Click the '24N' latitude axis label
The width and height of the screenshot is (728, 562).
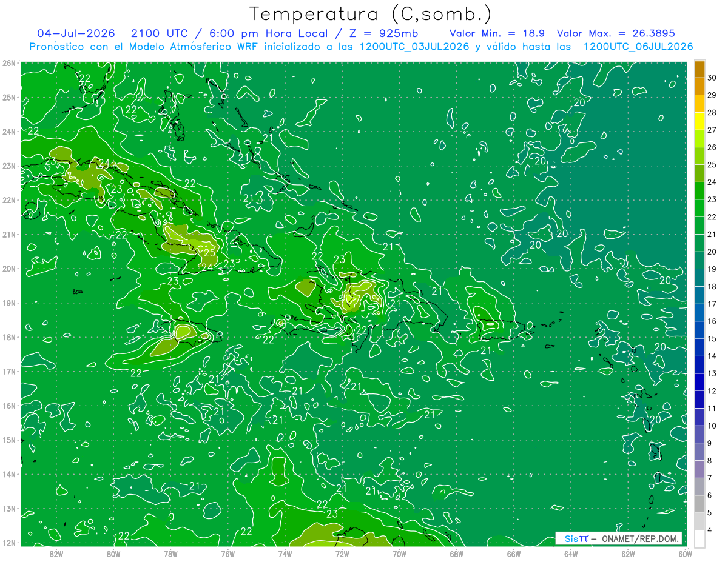coord(8,131)
